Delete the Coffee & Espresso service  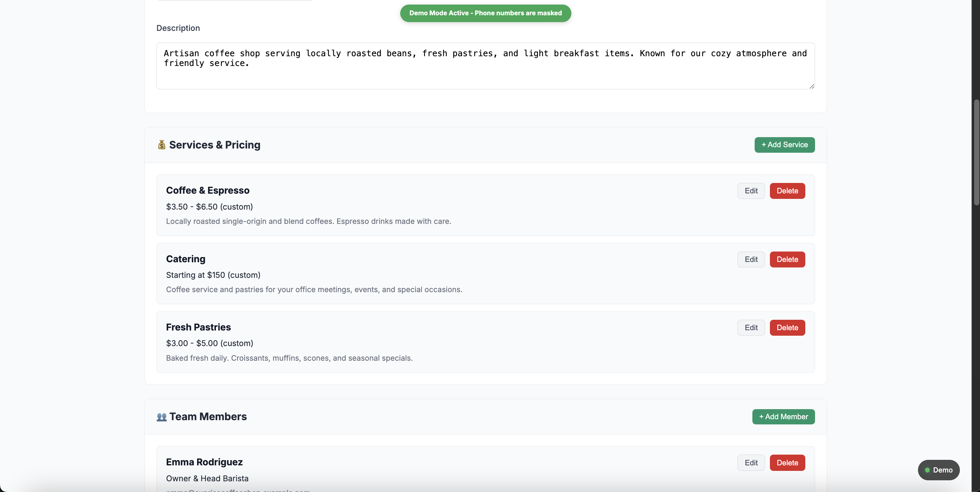point(787,191)
